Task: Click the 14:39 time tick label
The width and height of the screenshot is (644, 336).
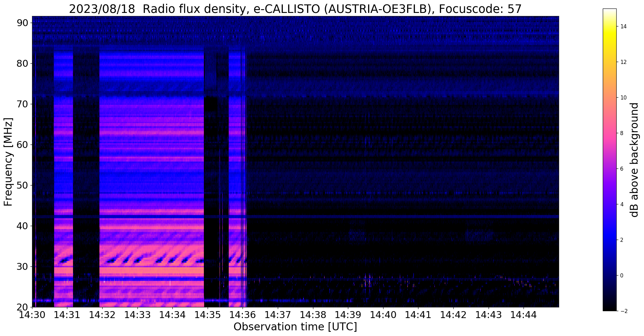Action: click(348, 315)
